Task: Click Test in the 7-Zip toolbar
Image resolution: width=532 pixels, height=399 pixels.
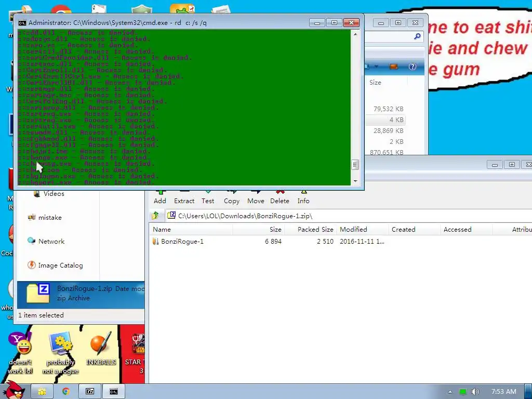Action: tap(208, 198)
